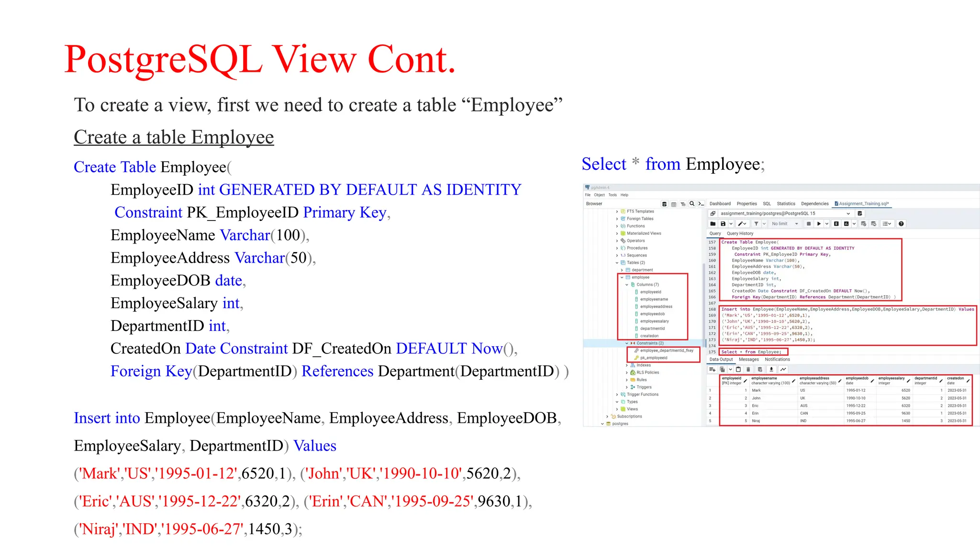Open the Macros list icon
The image size is (980, 551).
pos(886,224)
